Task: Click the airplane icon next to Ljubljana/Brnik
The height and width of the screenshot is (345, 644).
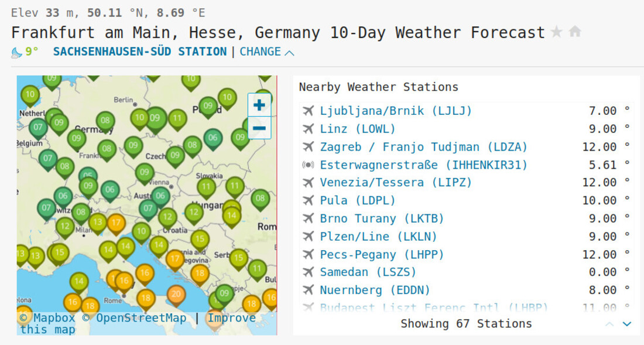Action: (308, 111)
